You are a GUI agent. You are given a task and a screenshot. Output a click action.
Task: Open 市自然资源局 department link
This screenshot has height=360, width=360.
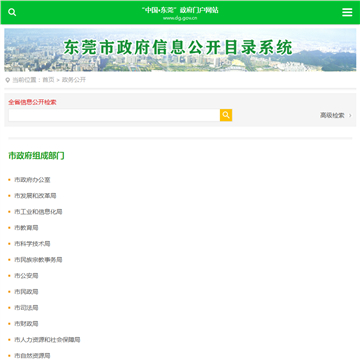[32, 356]
